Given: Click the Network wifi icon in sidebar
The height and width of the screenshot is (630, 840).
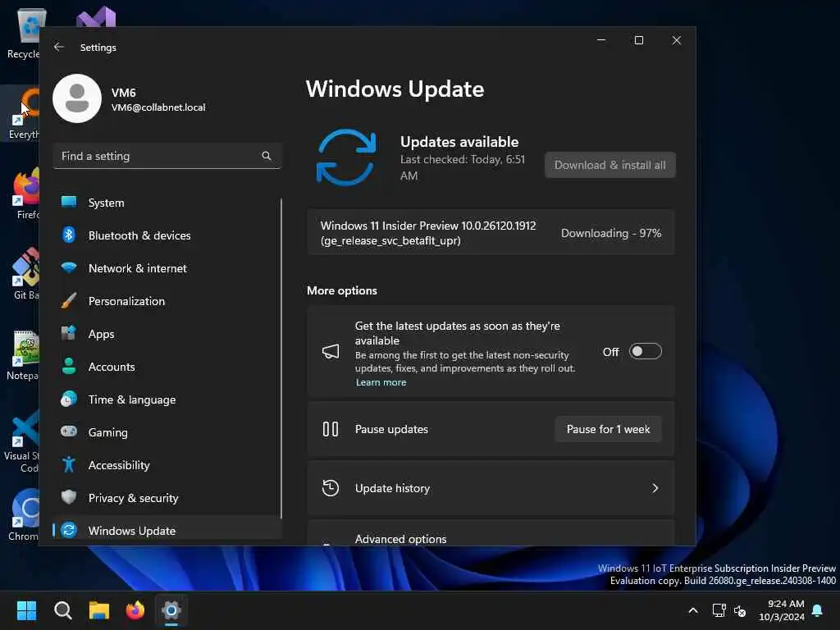Looking at the screenshot, I should tap(69, 267).
